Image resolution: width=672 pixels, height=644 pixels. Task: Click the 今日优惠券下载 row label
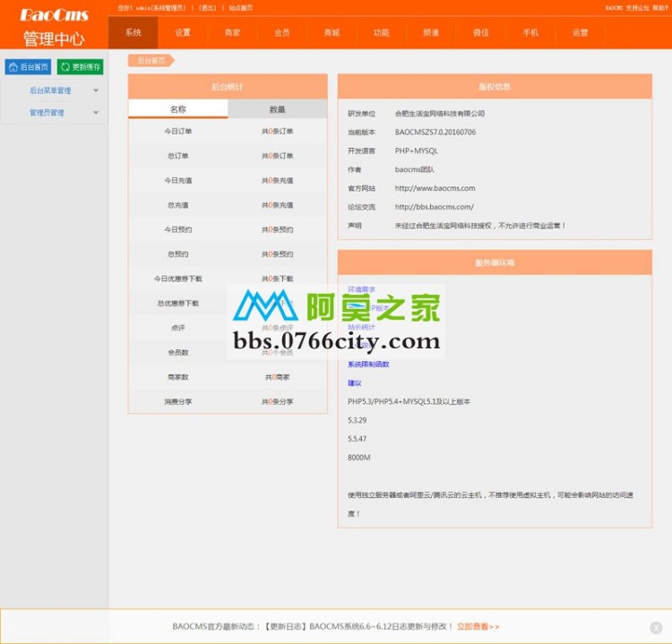click(x=178, y=279)
